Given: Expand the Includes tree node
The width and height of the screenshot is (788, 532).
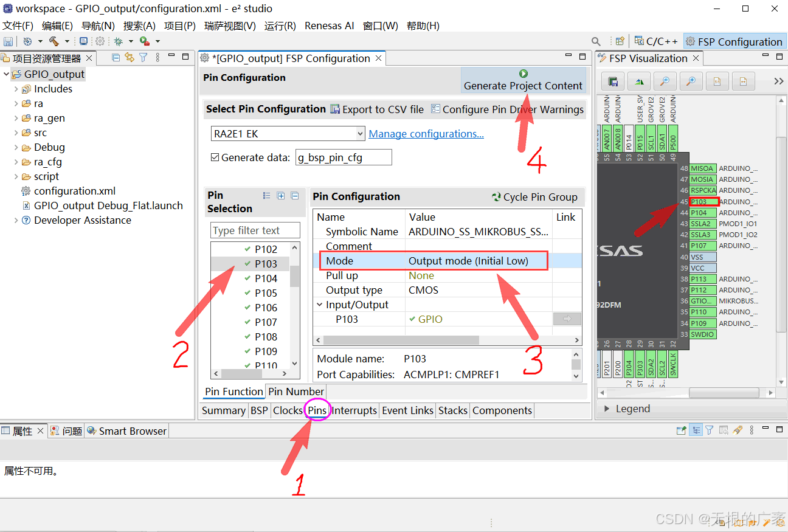Looking at the screenshot, I should coord(16,89).
